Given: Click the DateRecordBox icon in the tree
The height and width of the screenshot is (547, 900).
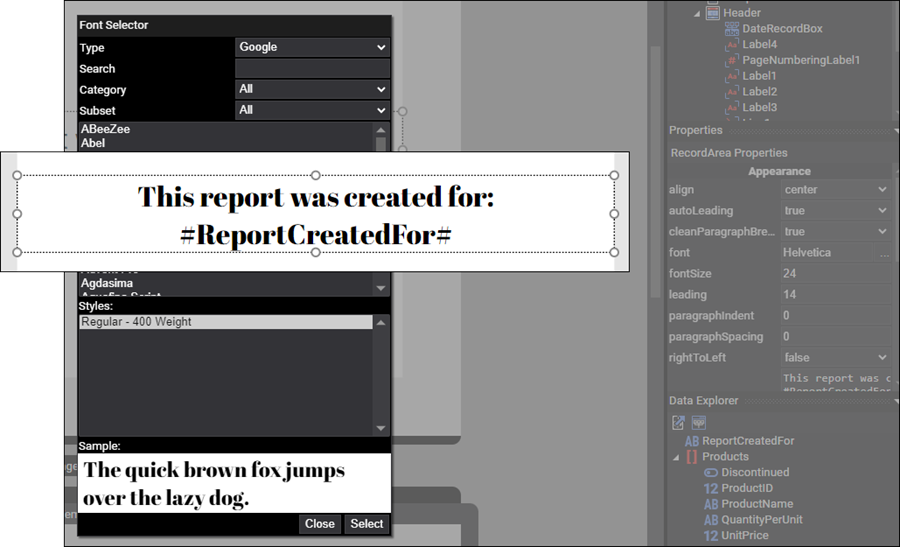Looking at the screenshot, I should point(732,29).
